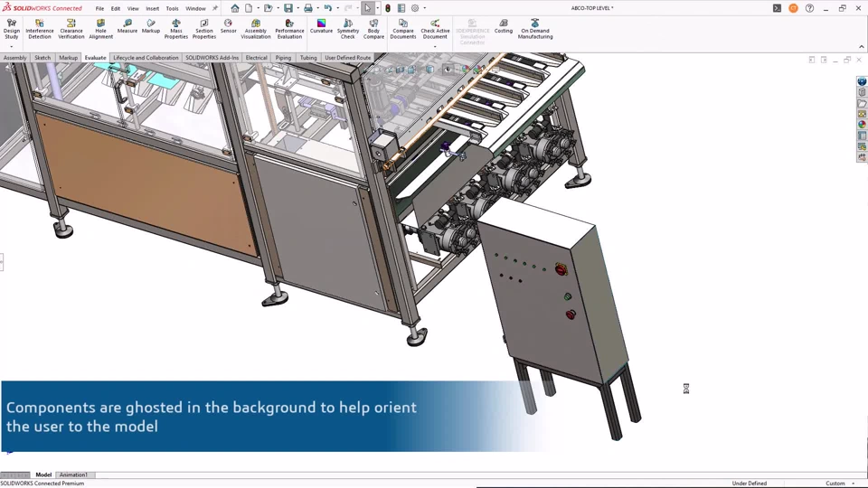Collapse the CommandManager ribbon
This screenshot has height=488, width=868.
(861, 47)
